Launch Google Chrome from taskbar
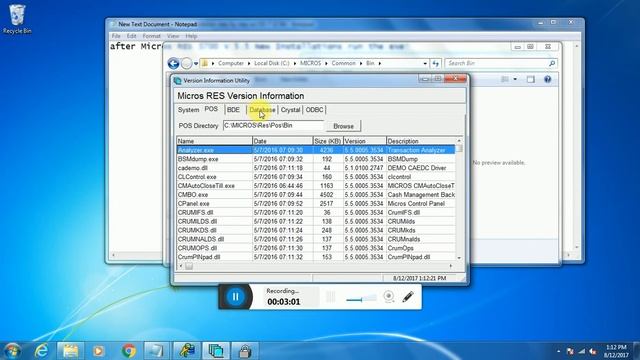 (x=129, y=351)
